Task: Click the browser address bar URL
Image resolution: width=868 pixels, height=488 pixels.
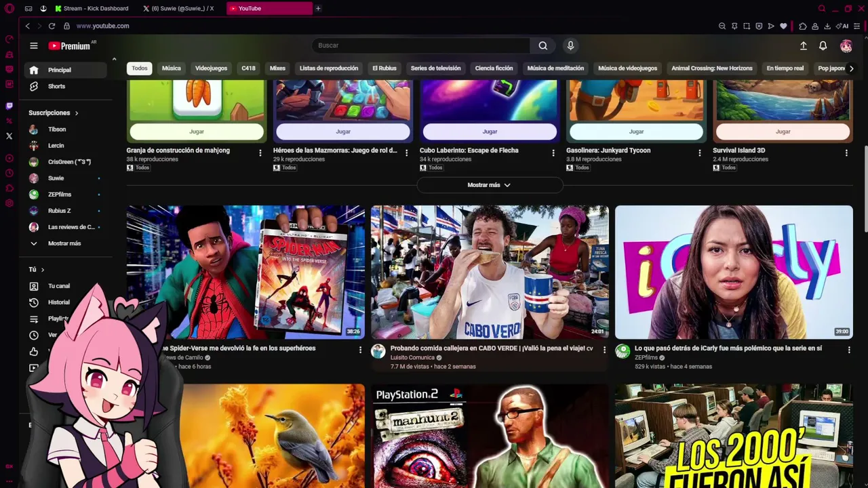Action: point(102,26)
